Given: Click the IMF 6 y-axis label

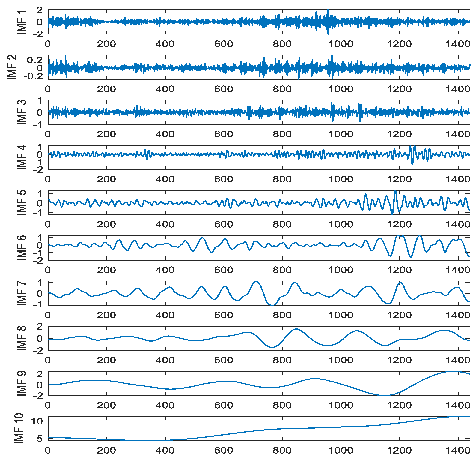Looking at the screenshot, I should pos(21,248).
